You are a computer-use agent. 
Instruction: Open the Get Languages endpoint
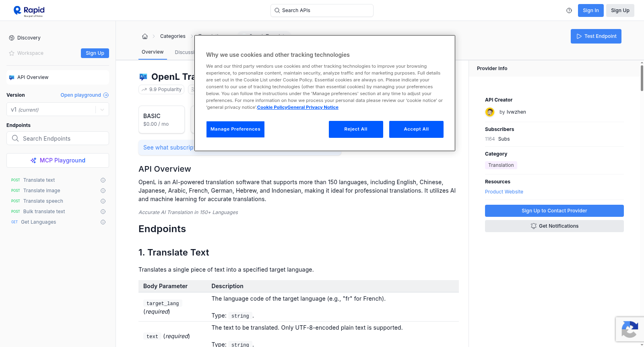(39, 222)
